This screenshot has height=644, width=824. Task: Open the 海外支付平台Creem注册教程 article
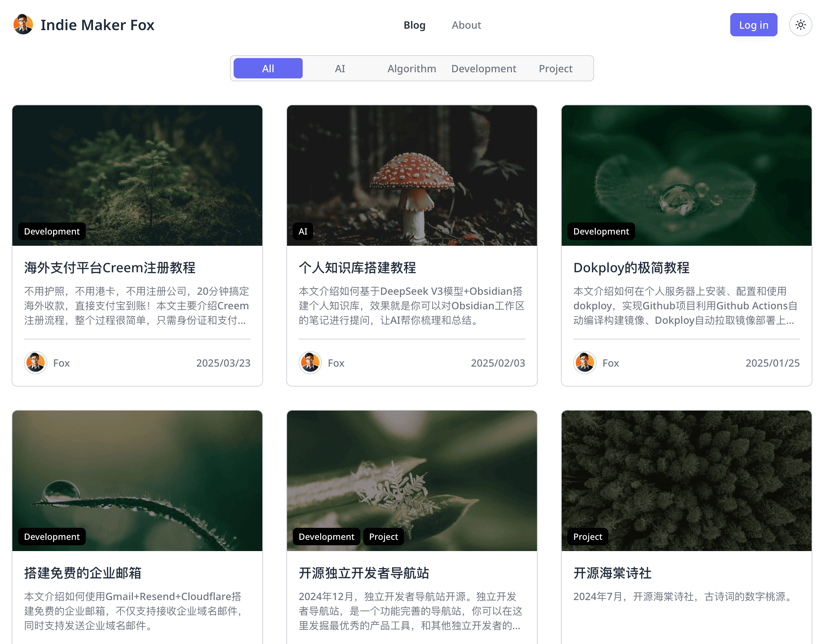point(110,268)
